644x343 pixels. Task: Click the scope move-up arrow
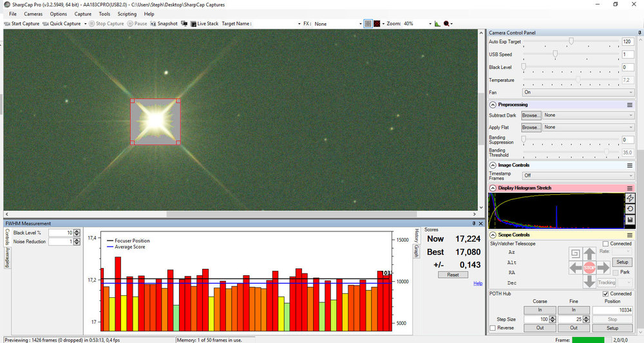pos(589,253)
